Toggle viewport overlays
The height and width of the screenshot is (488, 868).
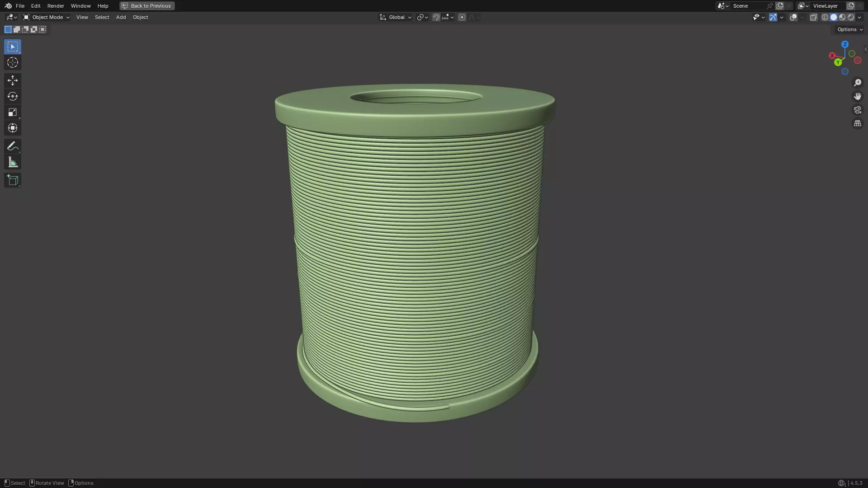pos(793,17)
